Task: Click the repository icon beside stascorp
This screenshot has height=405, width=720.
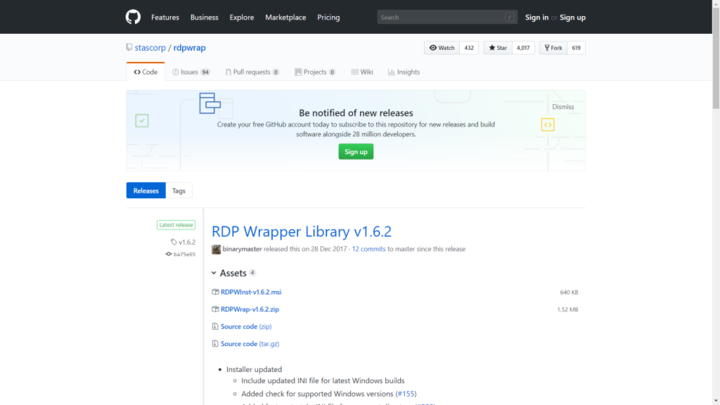Action: pos(129,47)
